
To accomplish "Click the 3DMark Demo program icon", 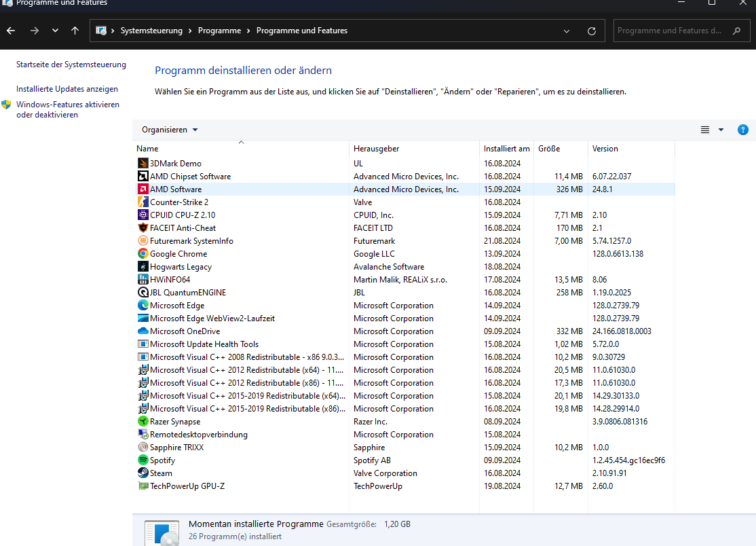I will tap(143, 164).
